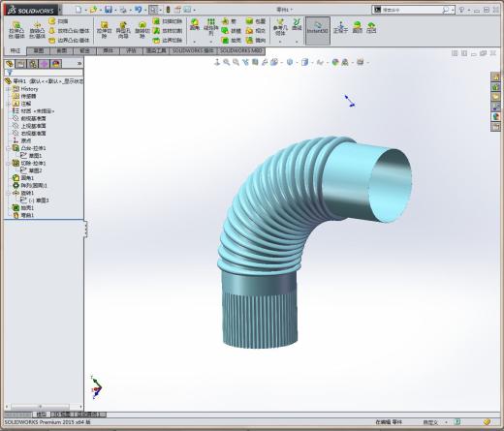Switch to the SOLIDWORKS MBD tab

click(241, 50)
